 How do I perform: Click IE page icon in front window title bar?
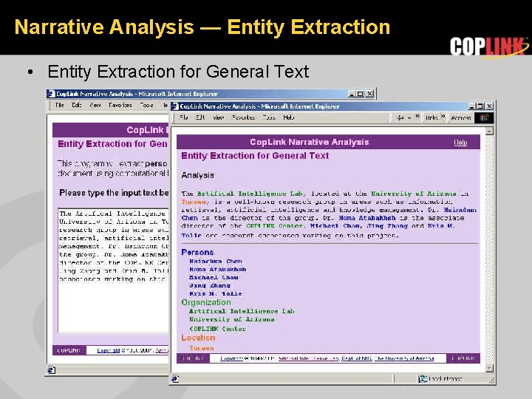(x=175, y=106)
